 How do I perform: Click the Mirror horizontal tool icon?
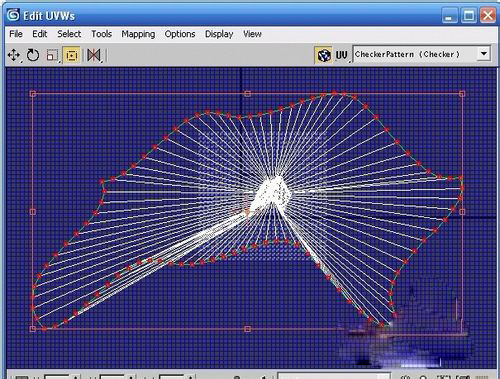(x=94, y=55)
